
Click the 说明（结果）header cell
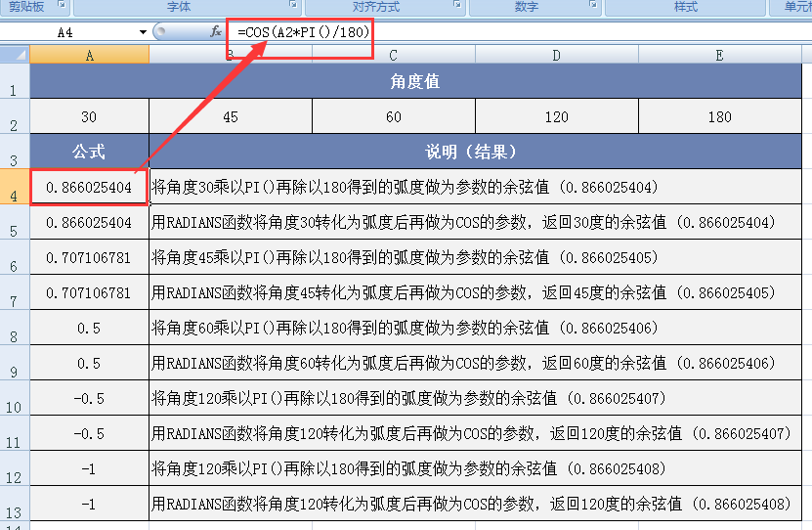click(x=476, y=152)
